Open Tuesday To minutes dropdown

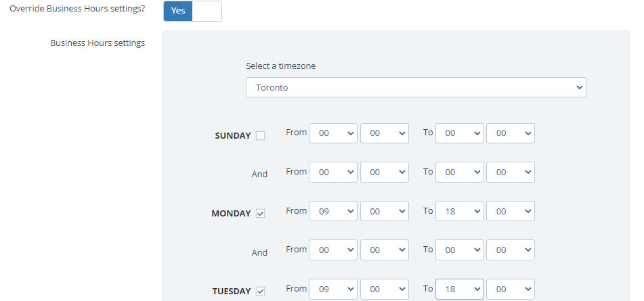tap(511, 289)
